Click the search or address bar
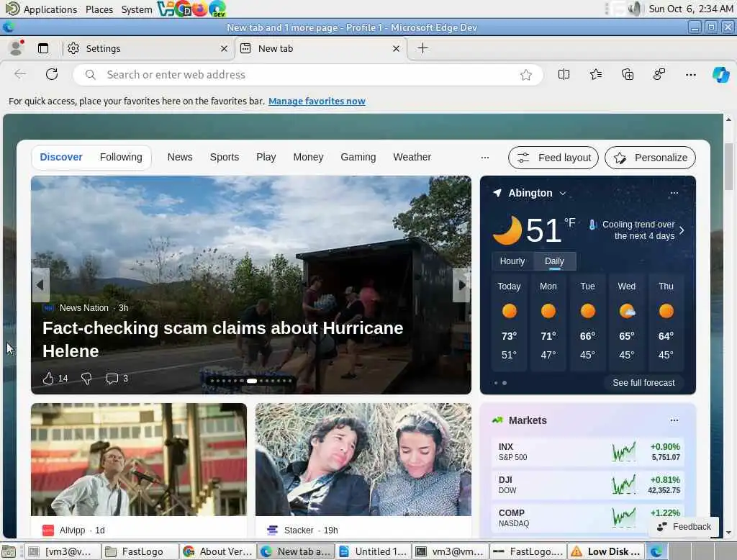 pos(308,75)
